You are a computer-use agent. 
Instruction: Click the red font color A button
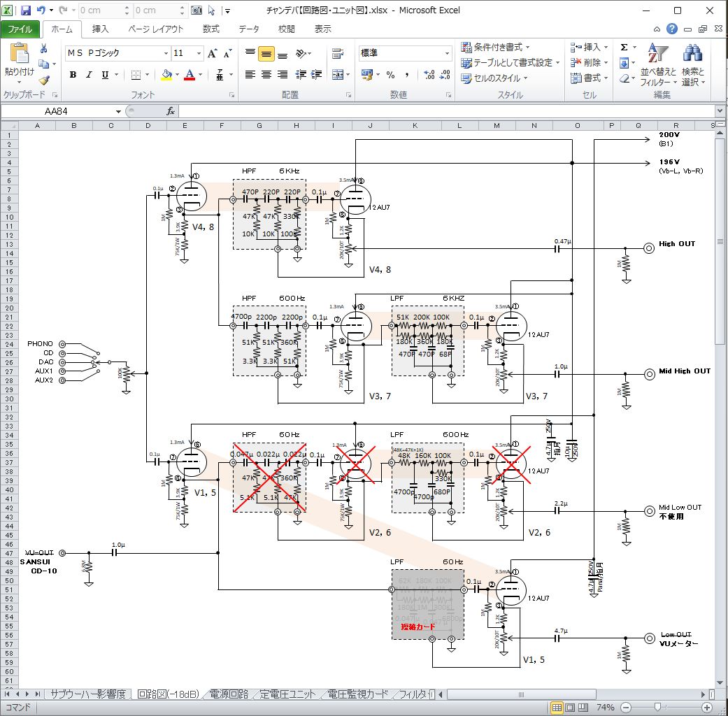click(x=190, y=74)
